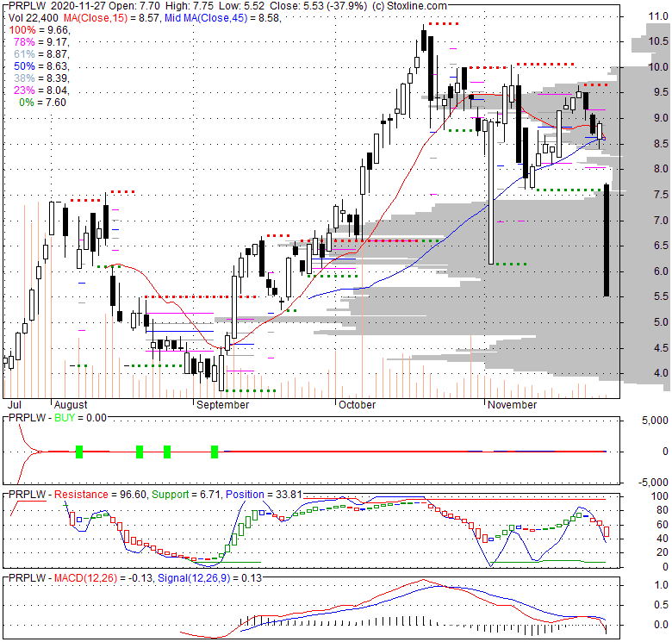
Task: Click the 7.5 price axis label
Action: click(x=661, y=195)
